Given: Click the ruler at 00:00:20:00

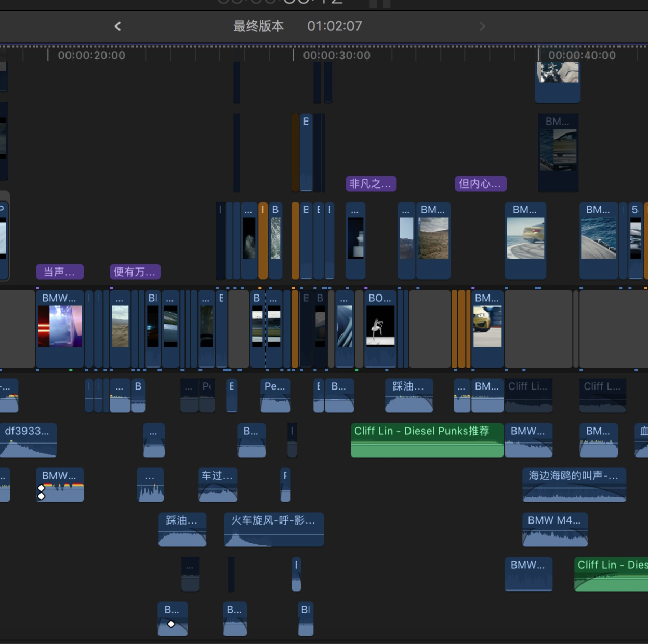Looking at the screenshot, I should [91, 55].
